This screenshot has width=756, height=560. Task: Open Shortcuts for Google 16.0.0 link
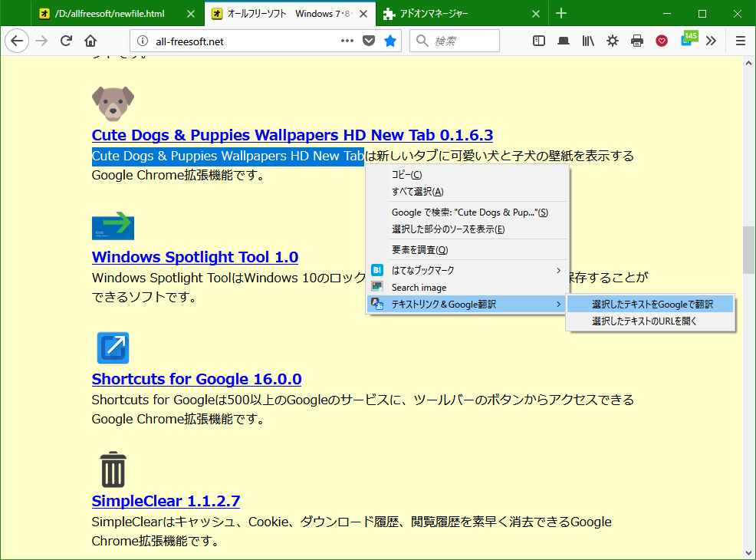point(197,379)
